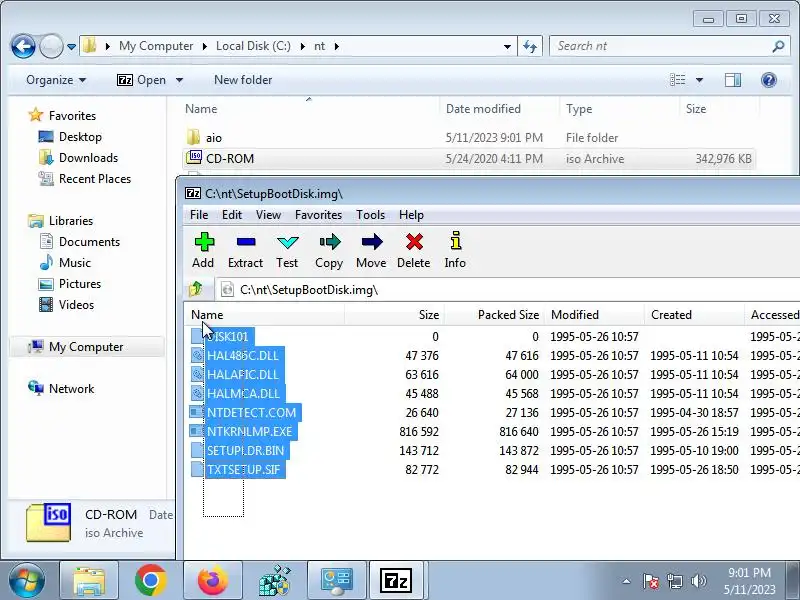Sort Explorer files by Date modified
Image resolution: width=800 pixels, height=600 pixels.
pyautogui.click(x=498, y=109)
